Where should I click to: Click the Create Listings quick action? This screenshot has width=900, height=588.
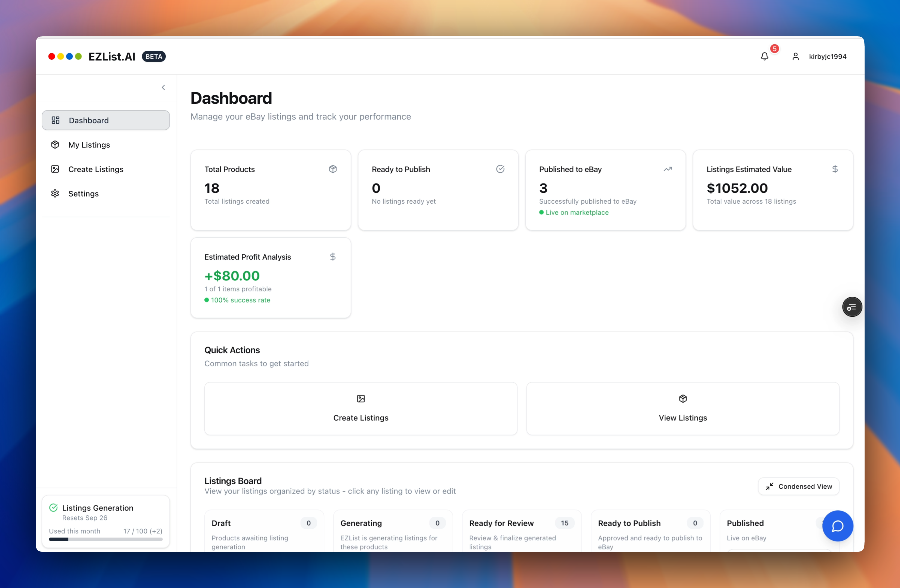[x=361, y=409]
